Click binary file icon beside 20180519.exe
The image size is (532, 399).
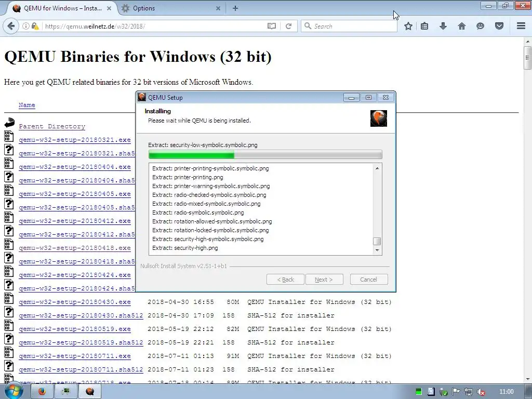pyautogui.click(x=9, y=325)
